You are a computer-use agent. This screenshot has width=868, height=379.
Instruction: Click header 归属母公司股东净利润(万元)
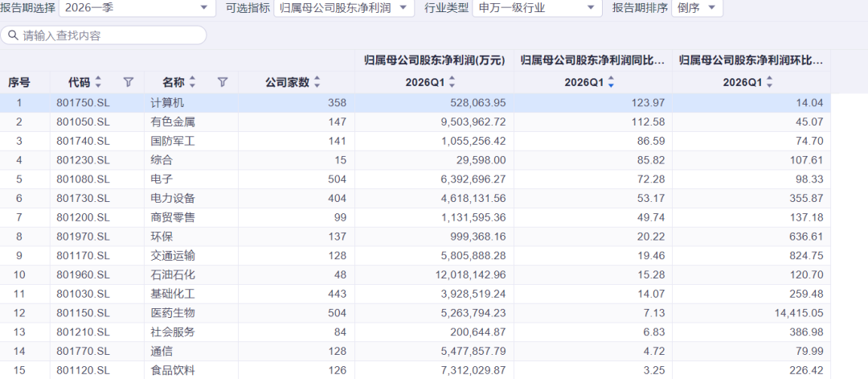pyautogui.click(x=435, y=60)
